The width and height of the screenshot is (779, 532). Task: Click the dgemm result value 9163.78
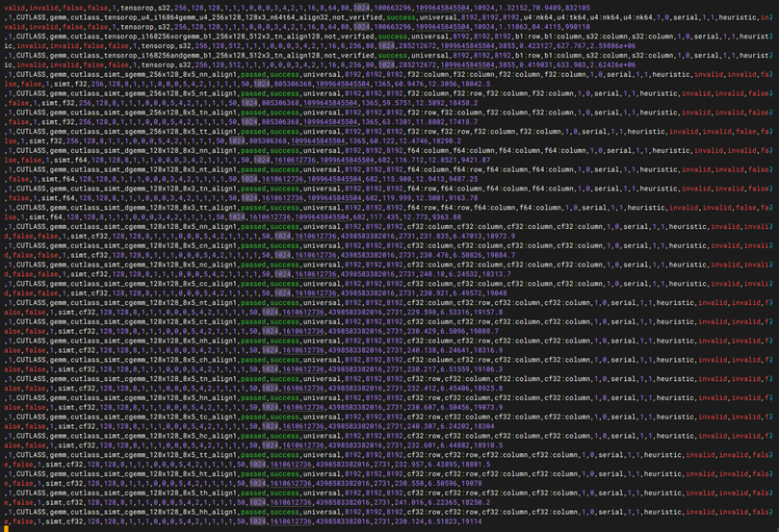[x=463, y=198]
